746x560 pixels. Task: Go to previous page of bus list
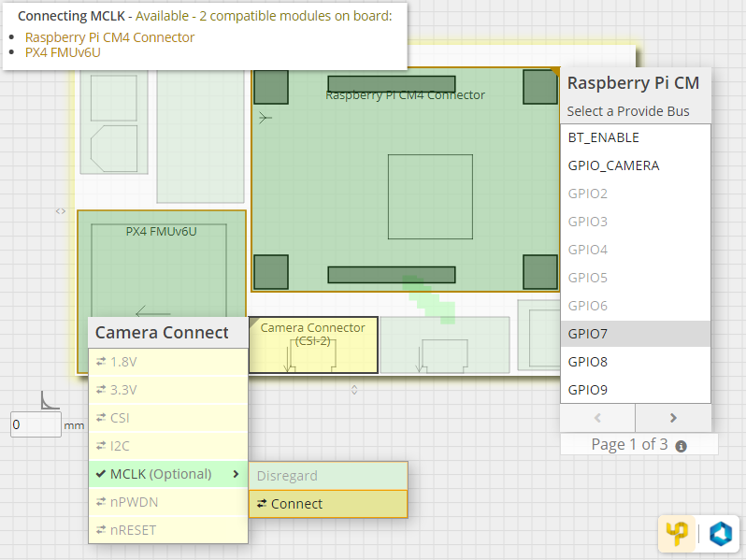coord(597,418)
